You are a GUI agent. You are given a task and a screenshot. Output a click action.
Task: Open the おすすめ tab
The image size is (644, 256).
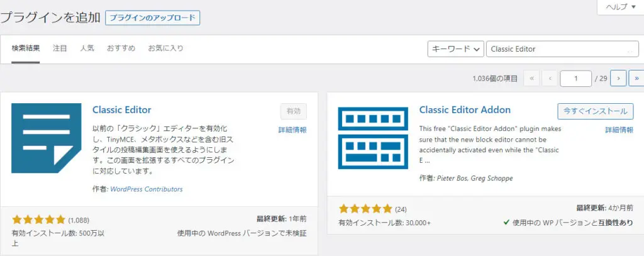121,48
